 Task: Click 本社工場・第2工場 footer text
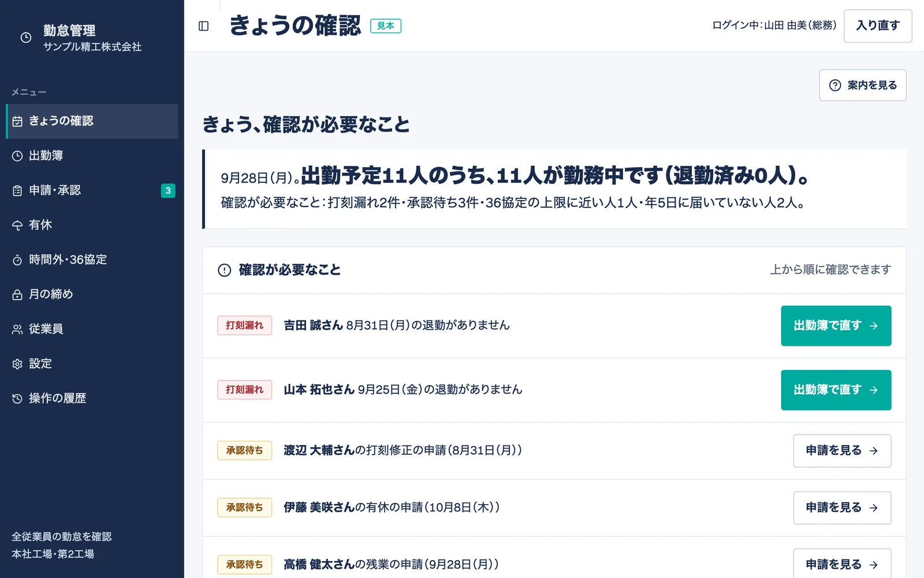[x=53, y=554]
